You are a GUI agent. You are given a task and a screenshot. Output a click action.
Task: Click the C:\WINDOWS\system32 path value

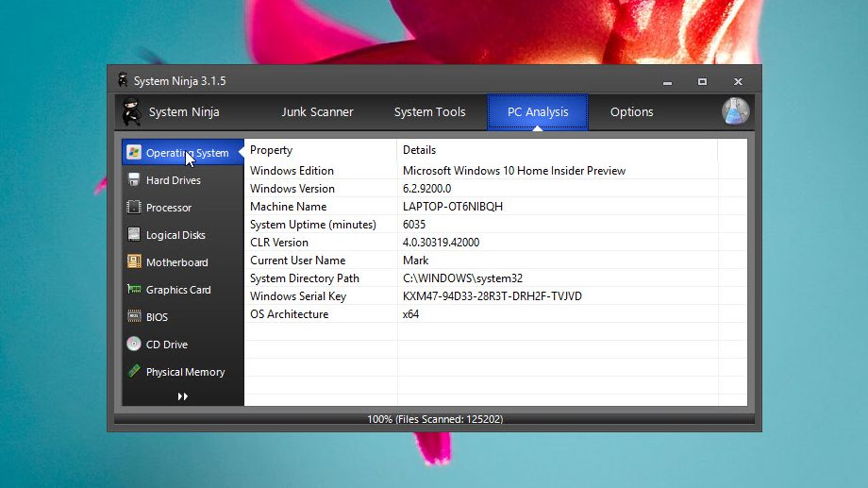click(462, 278)
